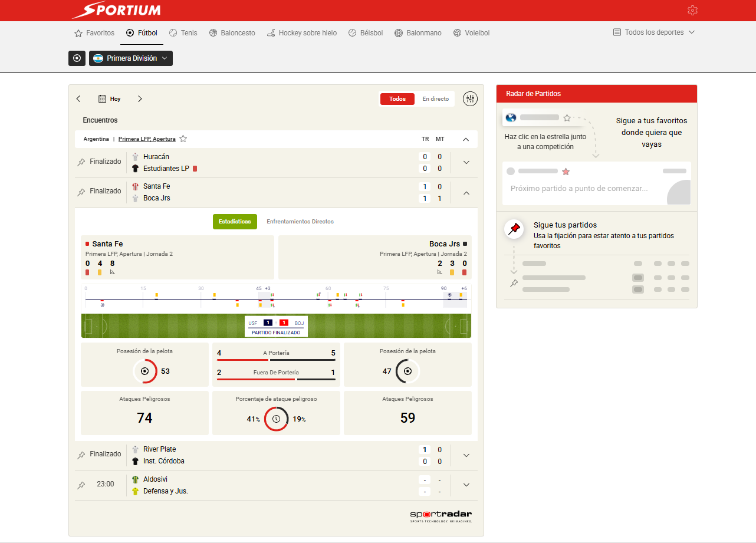Pin the Santa Fe vs Boca Jrs match
This screenshot has width=756, height=543.
click(x=81, y=192)
